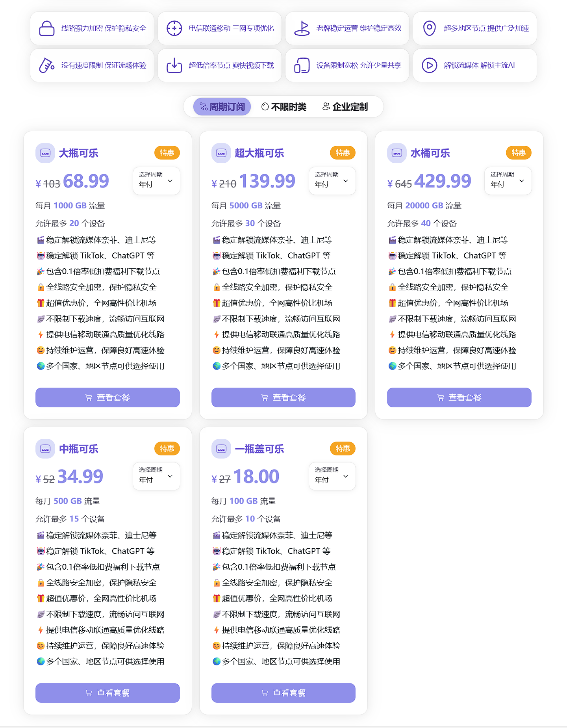567x728 pixels.
Task: Click the flag icon for 老牌稳定运营
Action: coord(302,28)
